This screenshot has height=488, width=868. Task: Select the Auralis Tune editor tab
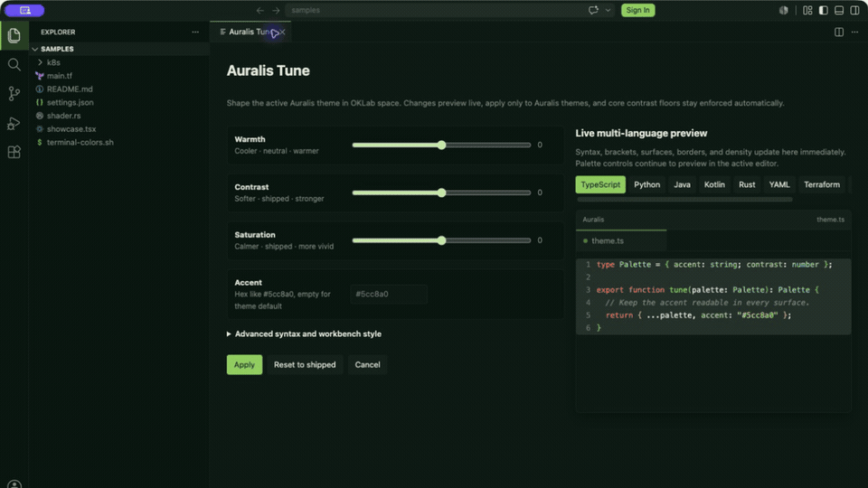(x=250, y=33)
